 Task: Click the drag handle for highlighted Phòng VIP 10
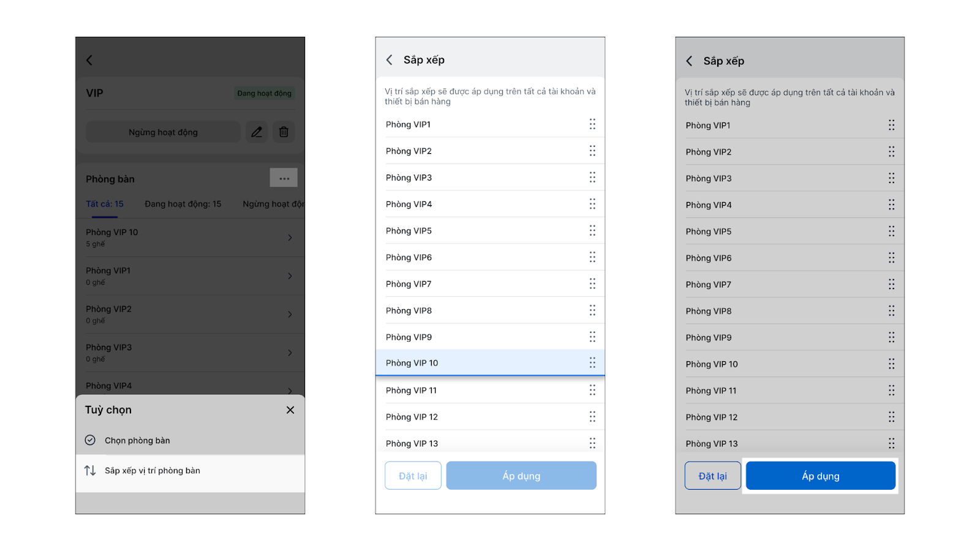(x=592, y=363)
